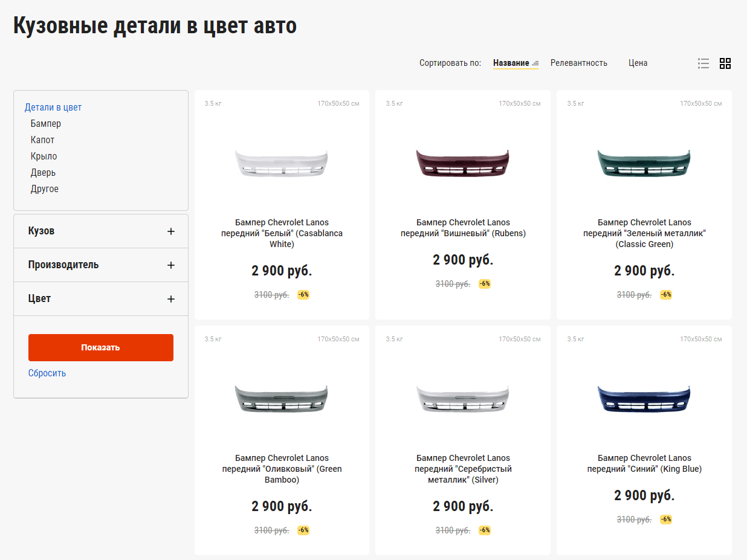Image resolution: width=747 pixels, height=560 pixels.
Task: Open the Classic Green bumper product title
Action: [x=644, y=233]
